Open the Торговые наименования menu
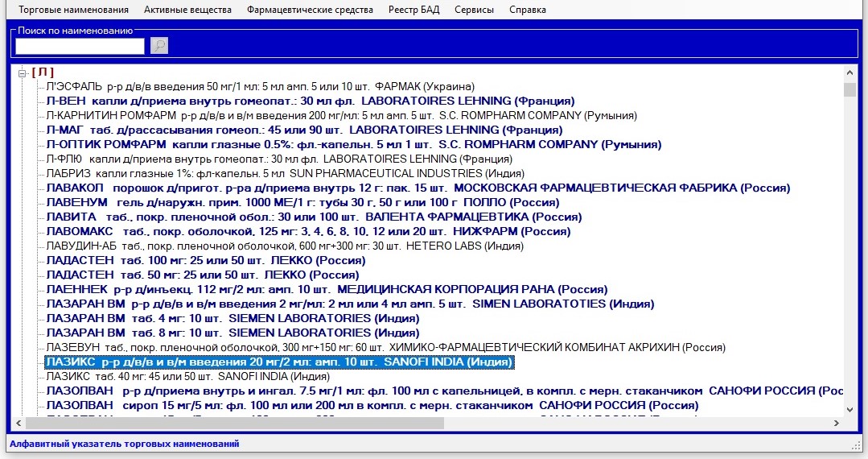The width and height of the screenshot is (868, 459). click(x=74, y=10)
